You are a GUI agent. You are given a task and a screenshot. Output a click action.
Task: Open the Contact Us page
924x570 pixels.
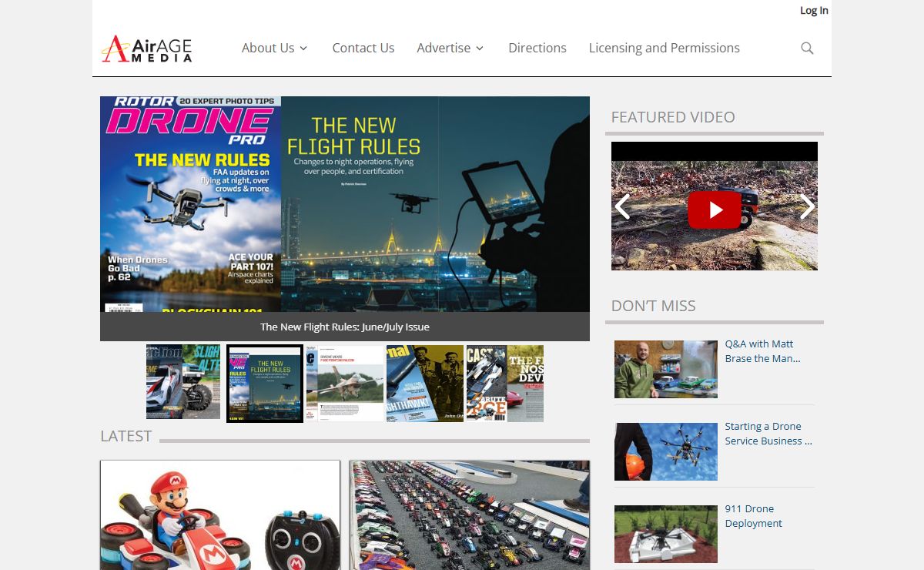[363, 48]
